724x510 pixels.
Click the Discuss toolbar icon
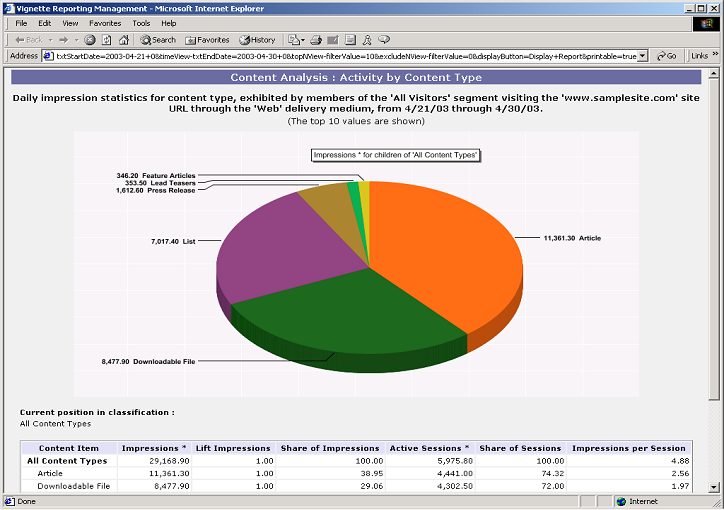[x=350, y=40]
